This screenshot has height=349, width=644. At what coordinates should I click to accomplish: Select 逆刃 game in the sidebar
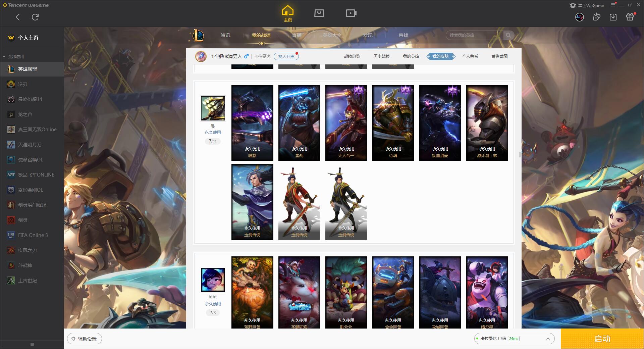(x=32, y=84)
